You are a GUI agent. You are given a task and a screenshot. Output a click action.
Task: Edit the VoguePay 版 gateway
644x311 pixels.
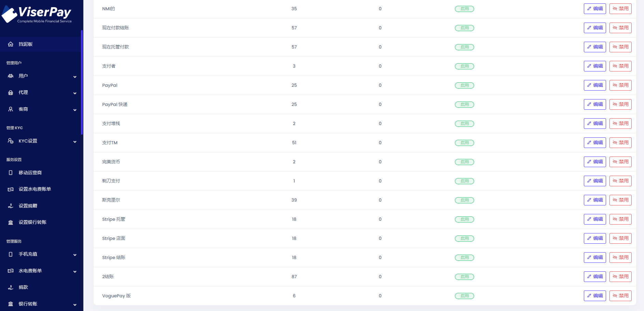(595, 296)
